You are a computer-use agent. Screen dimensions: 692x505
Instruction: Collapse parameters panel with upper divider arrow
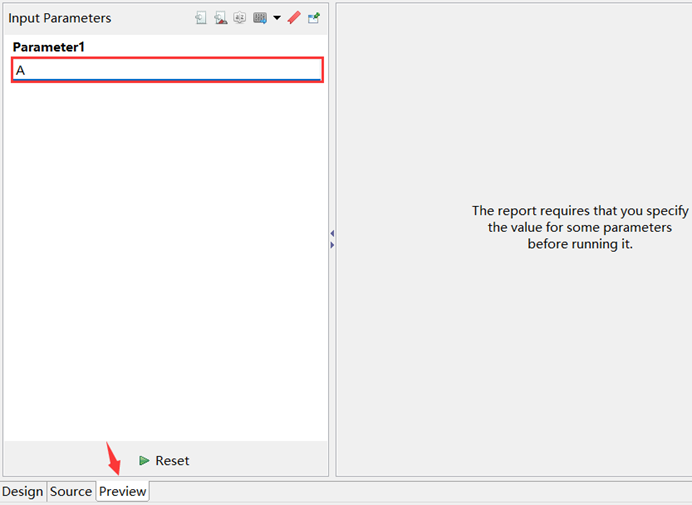tap(332, 233)
